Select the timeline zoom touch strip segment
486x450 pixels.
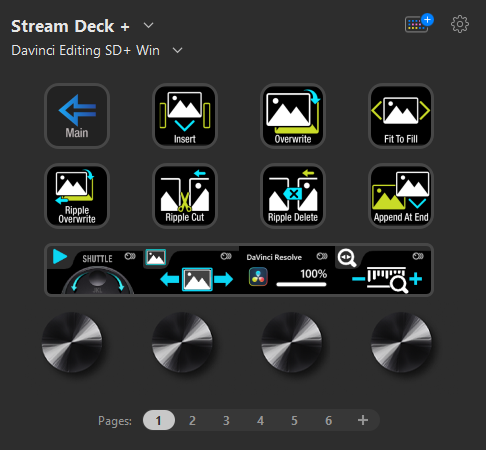[383, 270]
